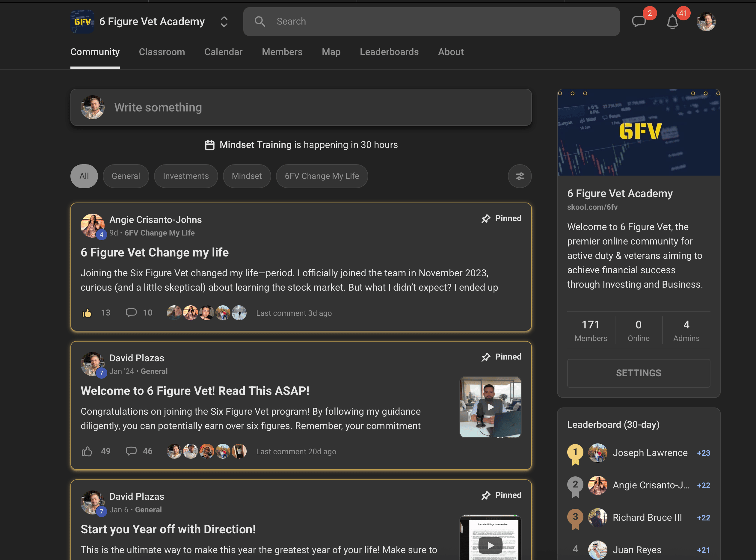Screen dimensions: 756x560
Task: Play the Start you Year video thumbnail
Action: pyautogui.click(x=490, y=537)
